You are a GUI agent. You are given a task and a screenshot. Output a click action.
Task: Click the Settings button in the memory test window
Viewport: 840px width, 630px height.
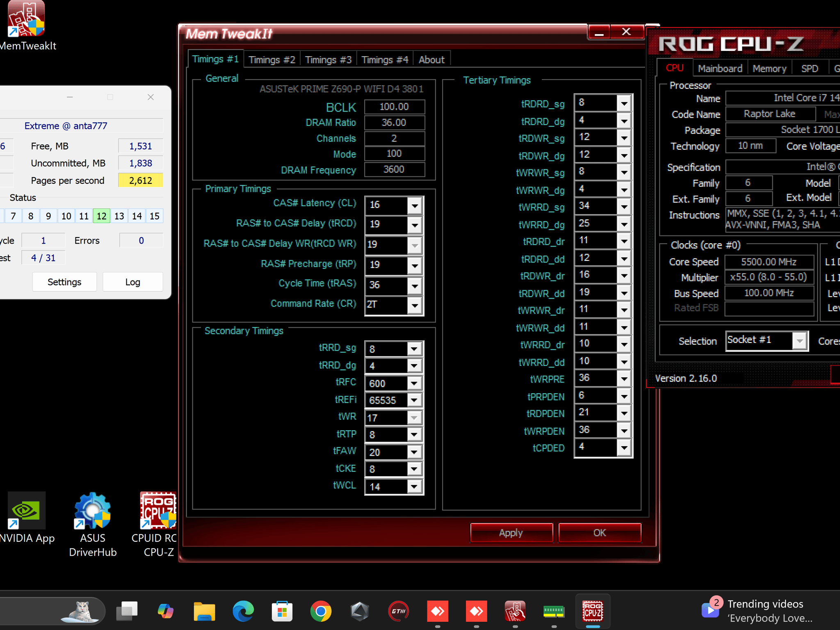[64, 282]
